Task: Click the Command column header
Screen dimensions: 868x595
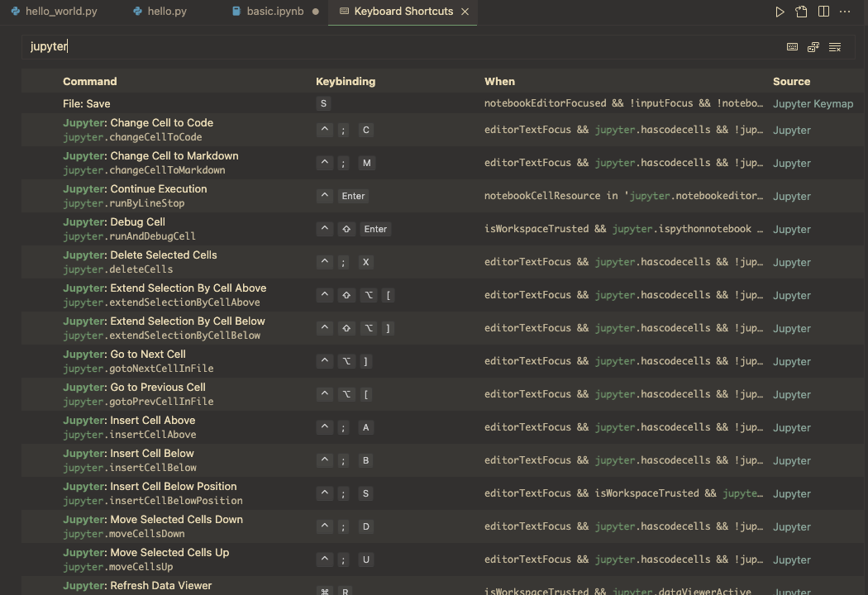Action: pos(89,81)
